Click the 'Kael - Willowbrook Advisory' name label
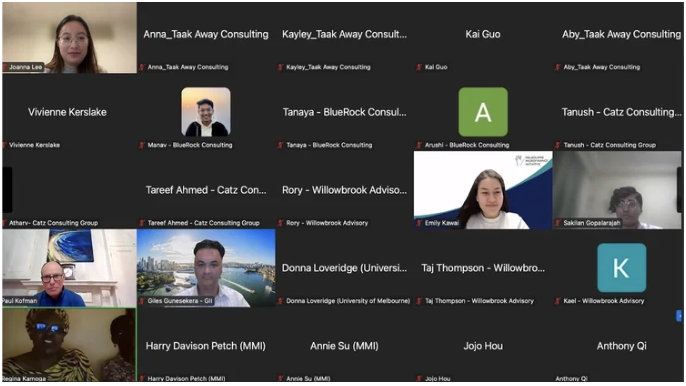This screenshot has width=686, height=386. [604, 301]
